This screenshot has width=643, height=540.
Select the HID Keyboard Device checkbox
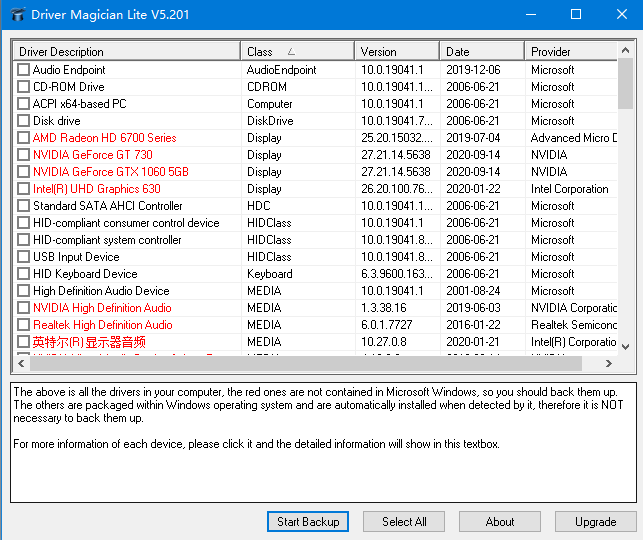point(23,274)
